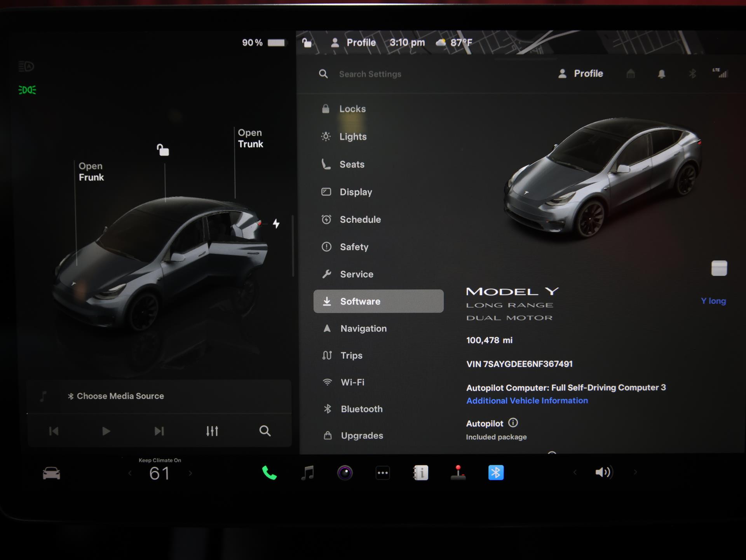Increase volume with right chevron
Screen dimensions: 746x560
636,472
